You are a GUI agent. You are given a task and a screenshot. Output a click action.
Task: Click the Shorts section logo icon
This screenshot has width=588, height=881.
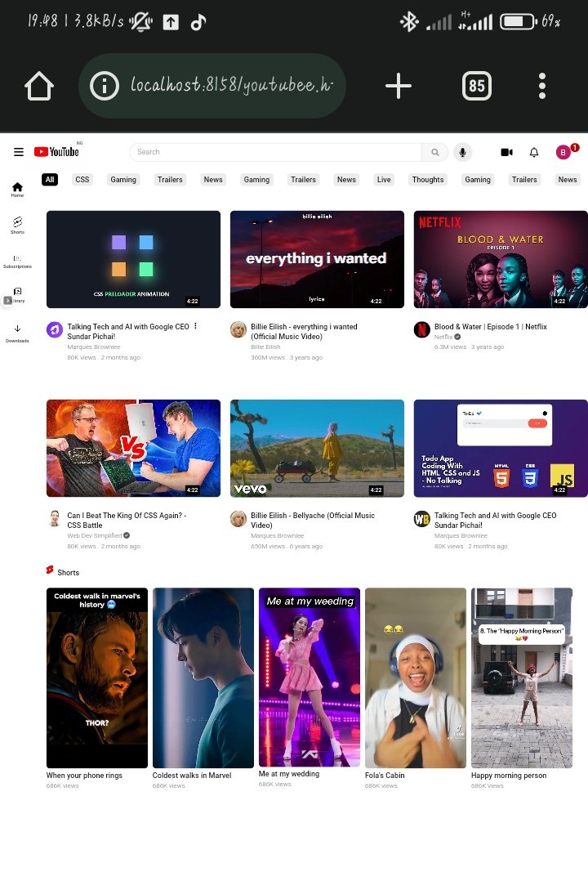click(50, 570)
